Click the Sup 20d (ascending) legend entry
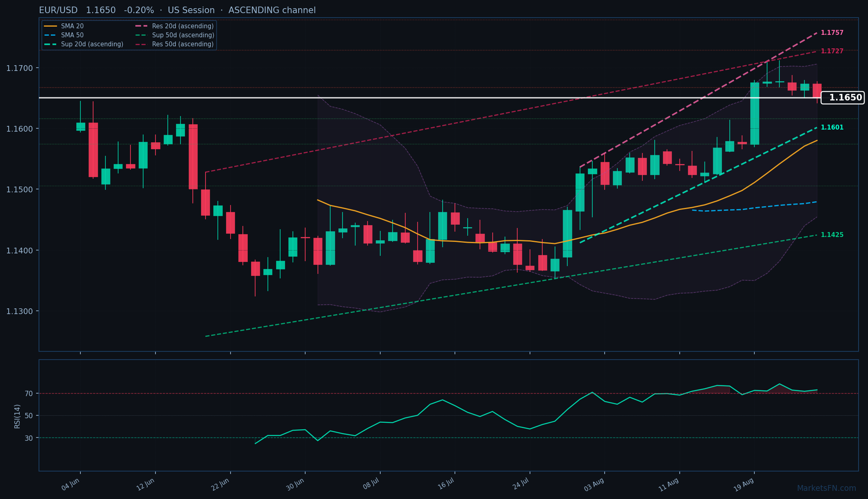The height and width of the screenshot is (499, 868). pyautogui.click(x=84, y=44)
